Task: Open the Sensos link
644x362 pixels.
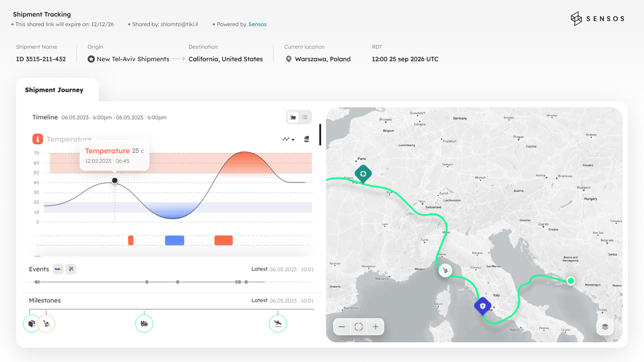Action: (257, 25)
